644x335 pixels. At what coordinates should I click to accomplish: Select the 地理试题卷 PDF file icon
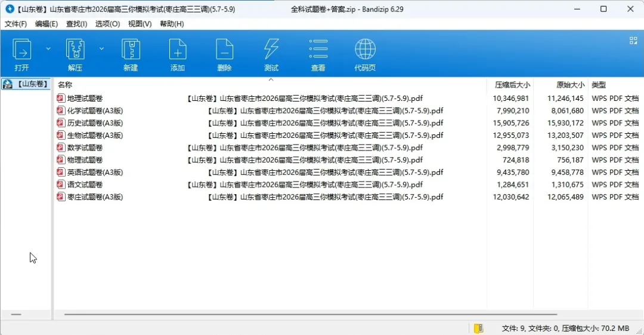[x=61, y=98]
